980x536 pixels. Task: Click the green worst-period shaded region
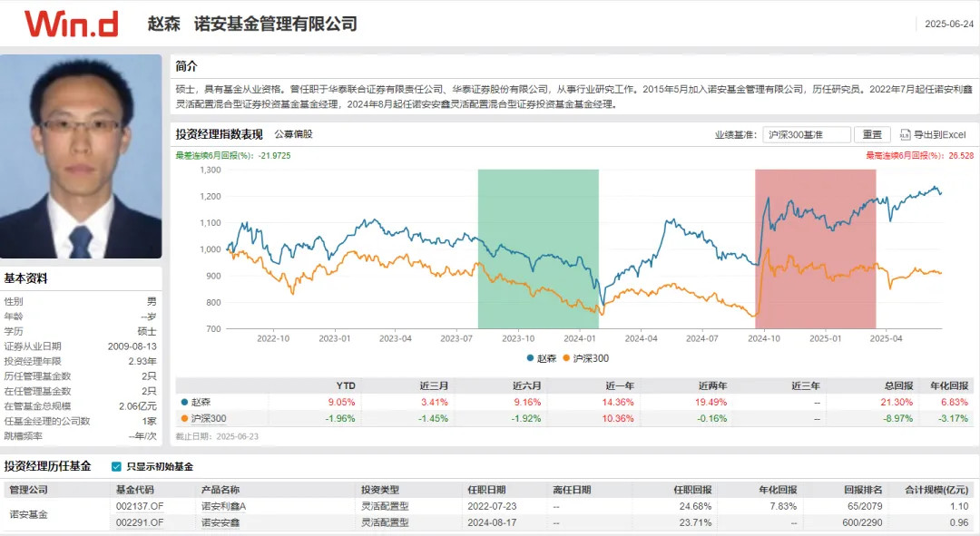(x=538, y=249)
